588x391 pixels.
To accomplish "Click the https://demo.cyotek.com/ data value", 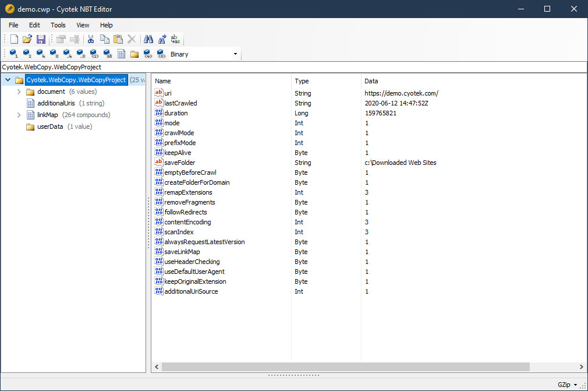I will click(401, 93).
